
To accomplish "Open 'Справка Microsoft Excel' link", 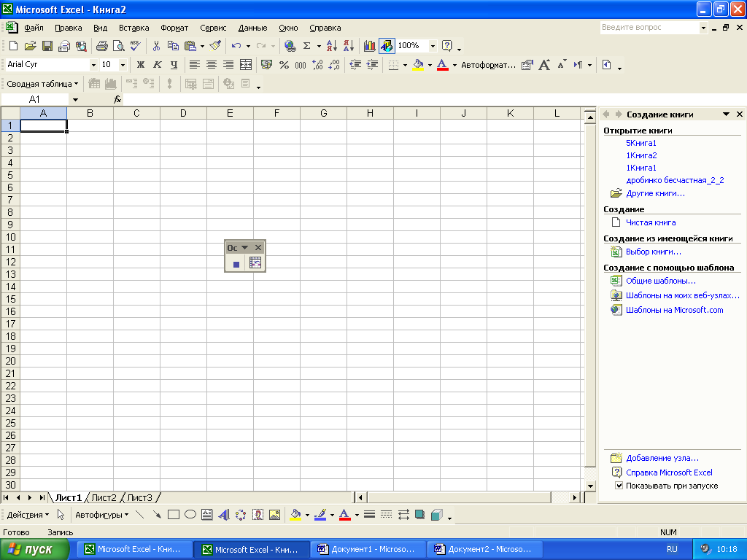I will tap(669, 472).
